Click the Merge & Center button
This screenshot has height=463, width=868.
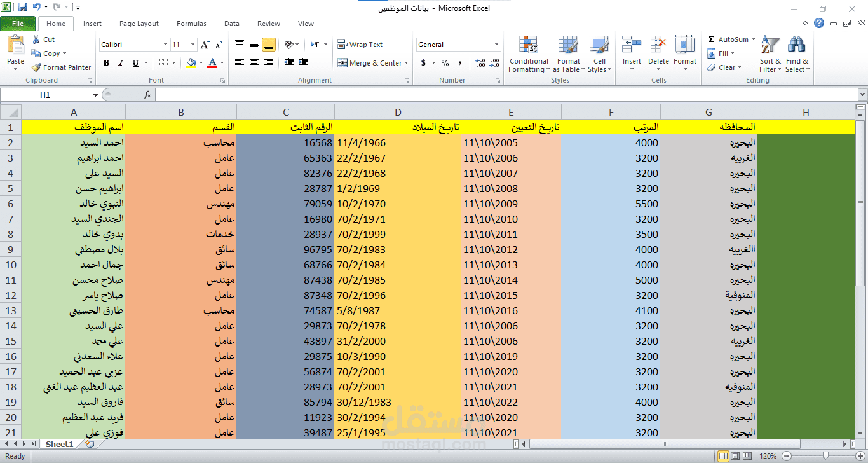coord(371,63)
